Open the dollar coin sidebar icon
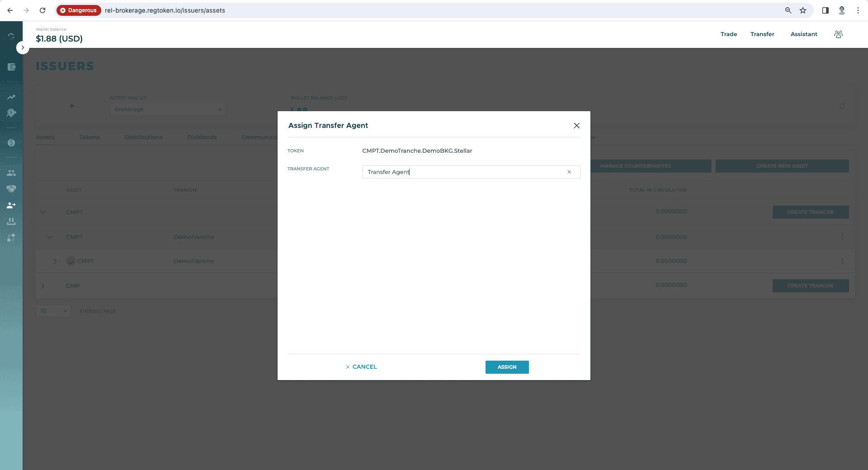868x470 pixels. [x=11, y=143]
